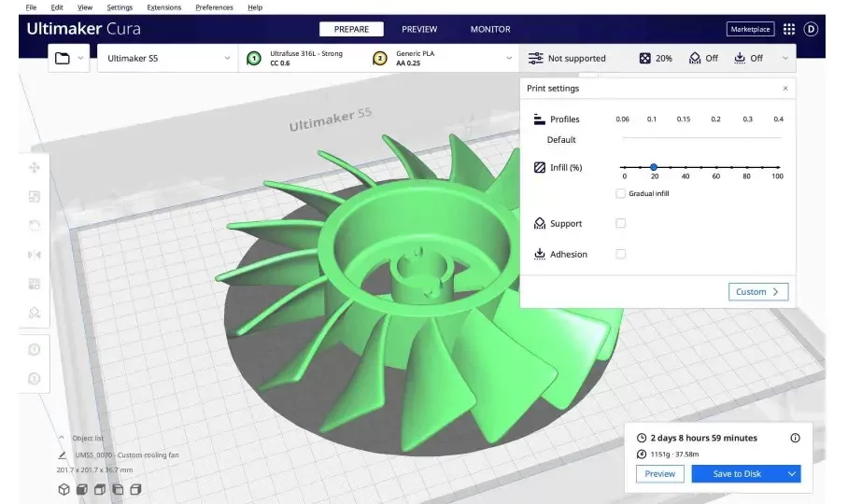Set infill slider to 60

pos(716,167)
